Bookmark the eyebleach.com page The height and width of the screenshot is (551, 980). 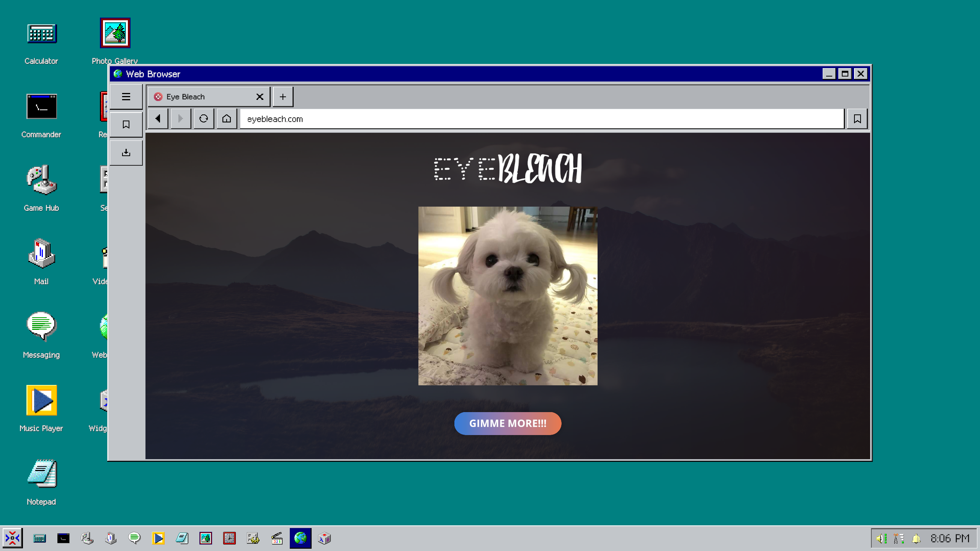[857, 119]
